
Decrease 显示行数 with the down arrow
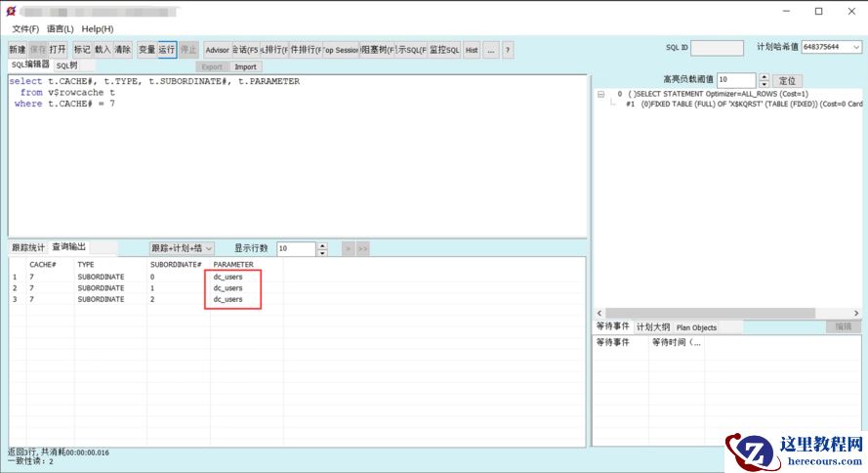click(x=322, y=252)
